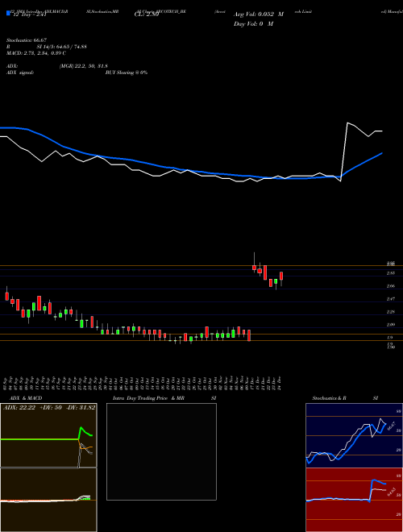Click the 'CL: 2.50' closing price label
The width and height of the screenshot is (403, 532).
tap(147, 15)
